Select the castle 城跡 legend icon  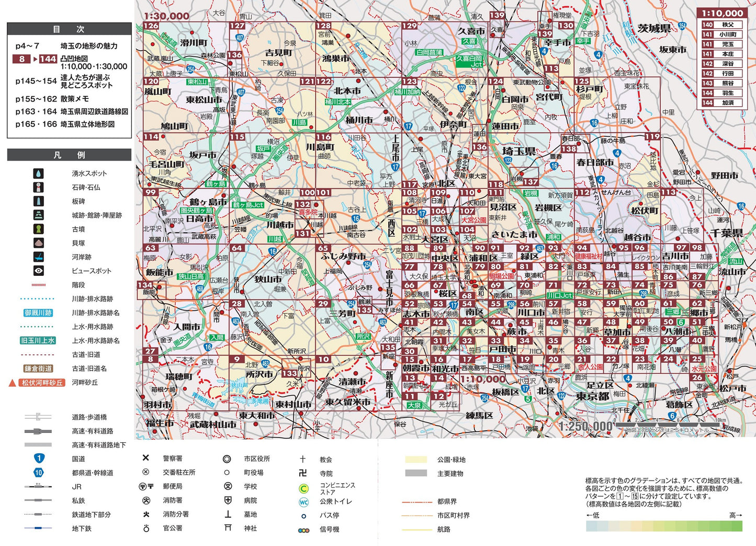(x=38, y=215)
